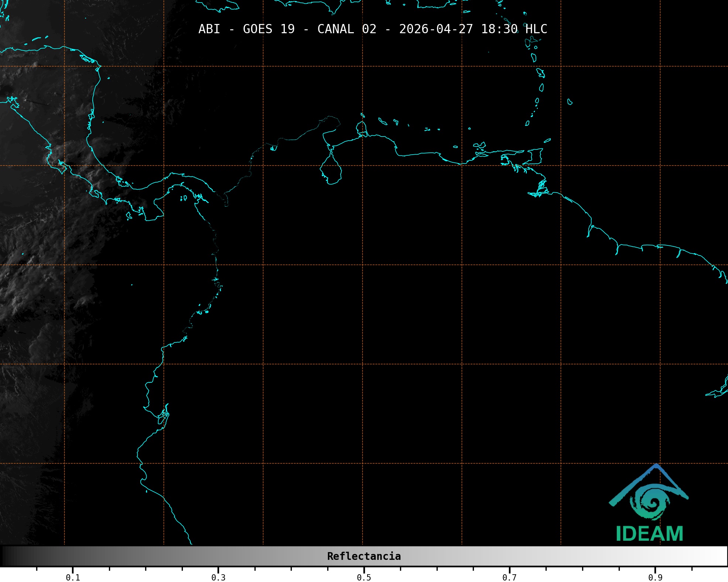
Task: Click the 0.7 colorbar tick label
Action: point(509,578)
